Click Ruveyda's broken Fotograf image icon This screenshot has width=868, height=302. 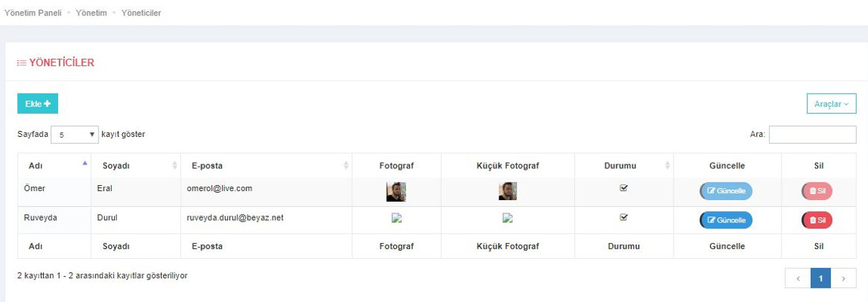pos(396,218)
